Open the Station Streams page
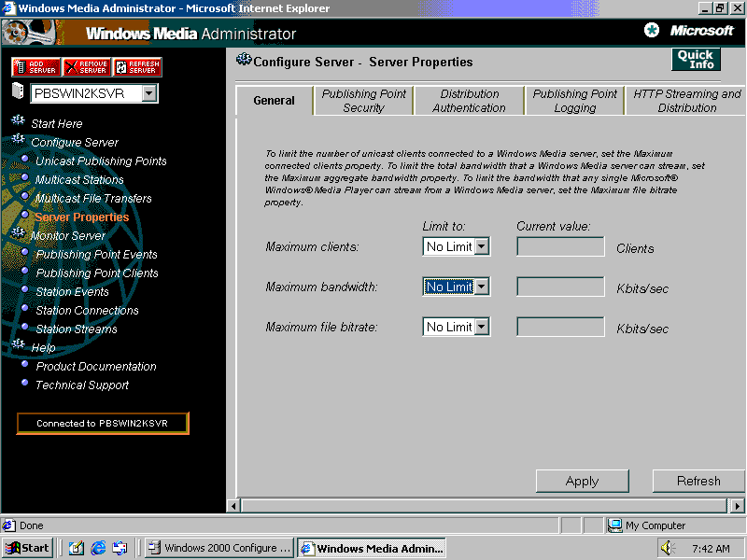This screenshot has width=747, height=560. coord(77,329)
